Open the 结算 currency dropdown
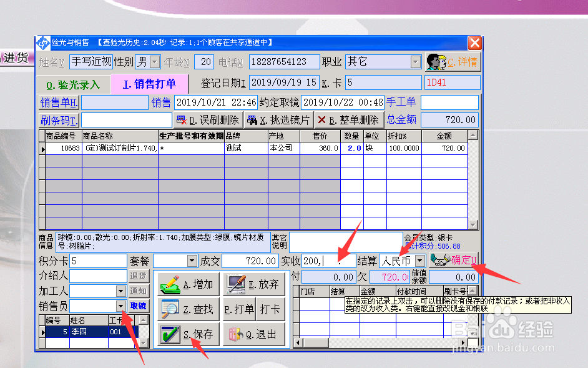 [x=420, y=261]
